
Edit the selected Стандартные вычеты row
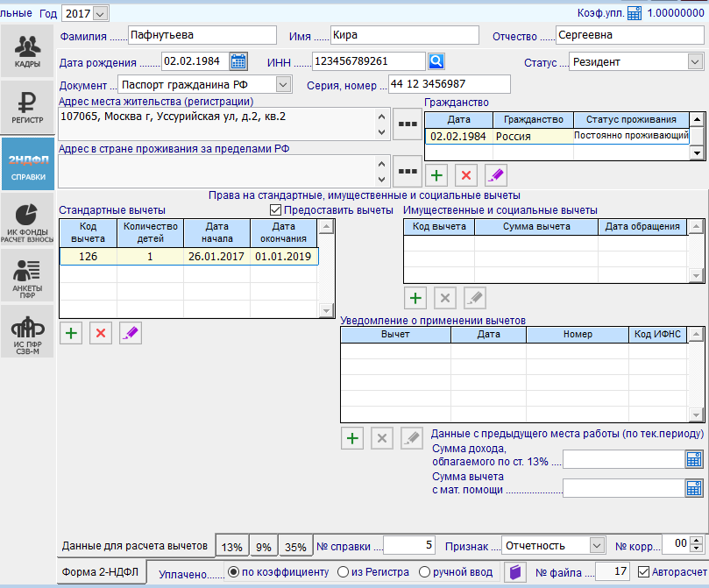pos(131,334)
